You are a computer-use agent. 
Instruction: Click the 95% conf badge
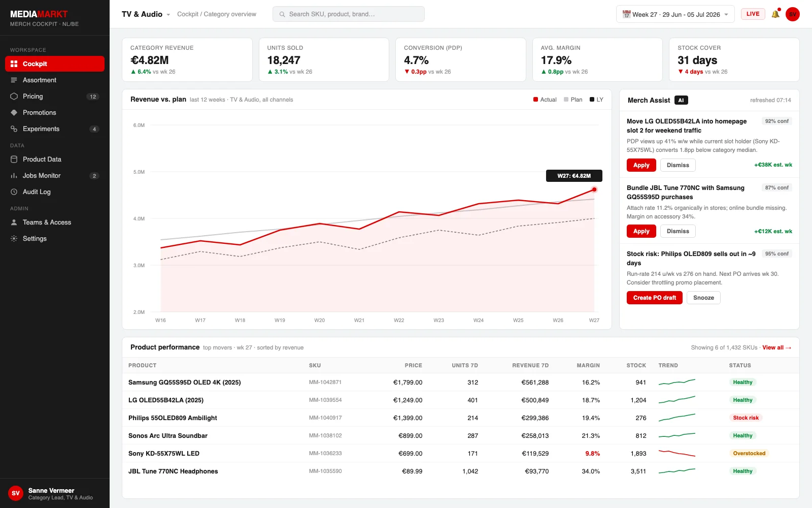pyautogui.click(x=777, y=253)
